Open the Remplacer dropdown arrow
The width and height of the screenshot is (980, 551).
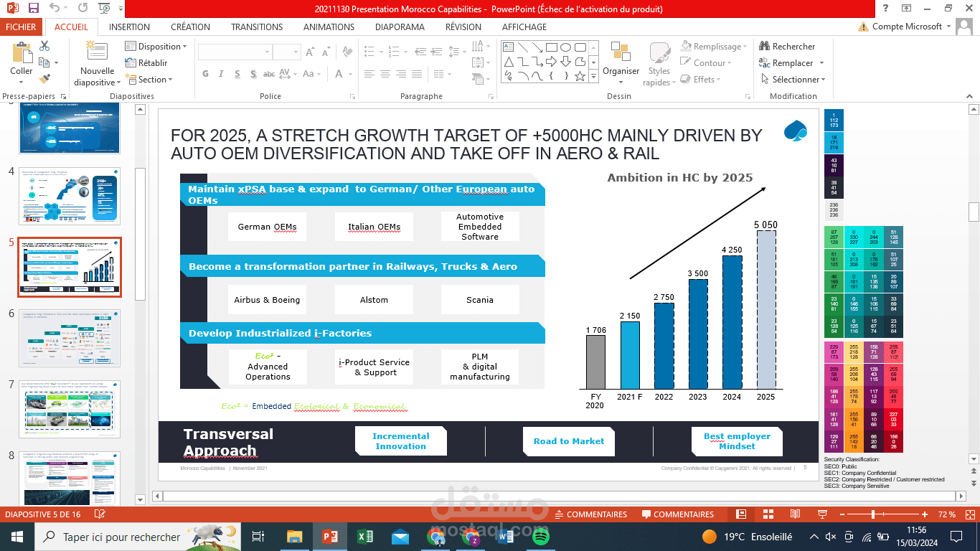821,63
